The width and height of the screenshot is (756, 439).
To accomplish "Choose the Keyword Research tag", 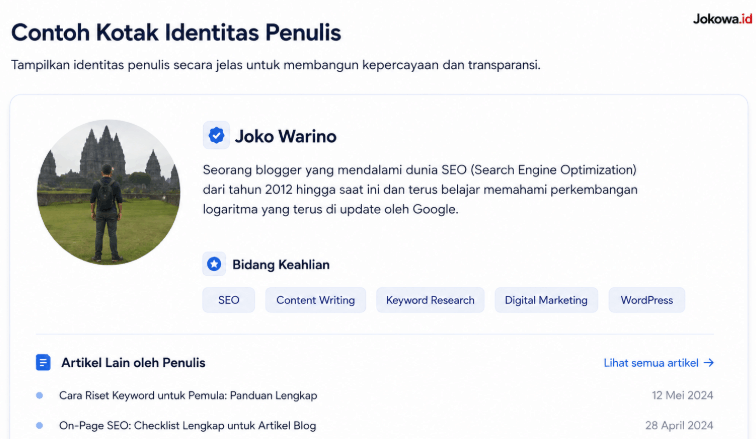I will click(x=430, y=300).
